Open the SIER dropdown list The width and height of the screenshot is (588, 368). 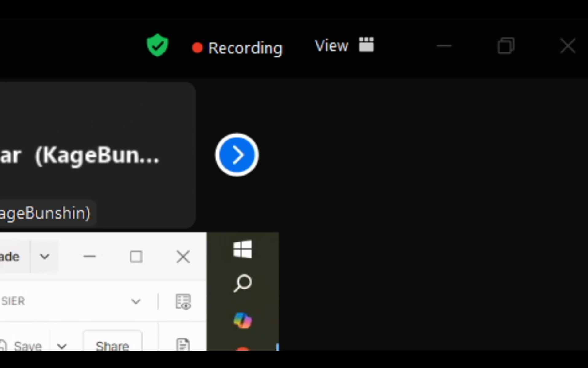click(x=136, y=301)
